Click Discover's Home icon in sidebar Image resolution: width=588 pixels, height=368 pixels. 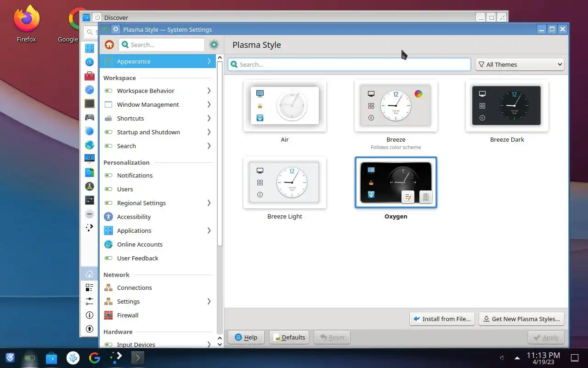pos(90,274)
